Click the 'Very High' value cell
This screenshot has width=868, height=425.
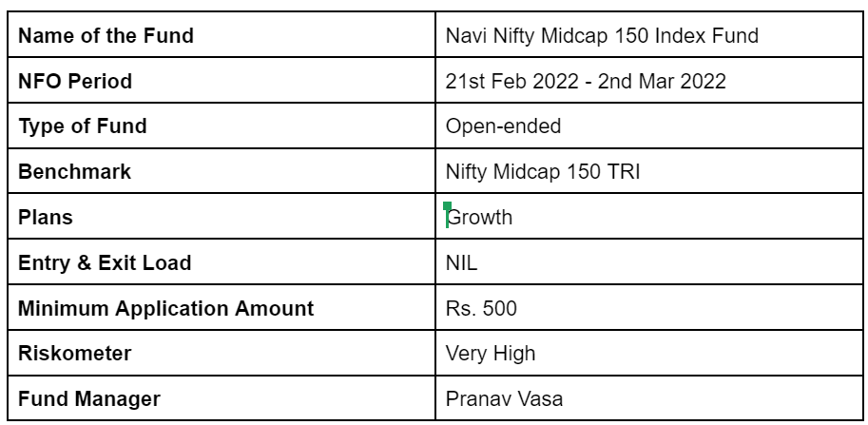[x=649, y=353]
